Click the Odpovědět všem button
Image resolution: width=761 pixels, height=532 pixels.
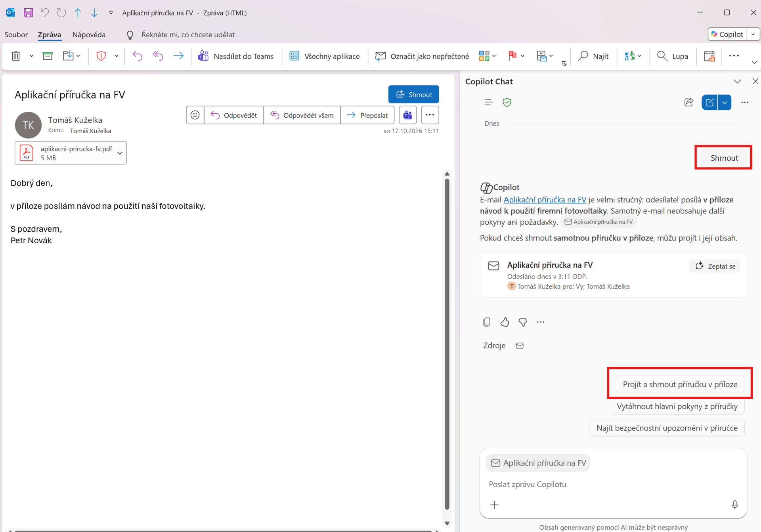click(302, 115)
